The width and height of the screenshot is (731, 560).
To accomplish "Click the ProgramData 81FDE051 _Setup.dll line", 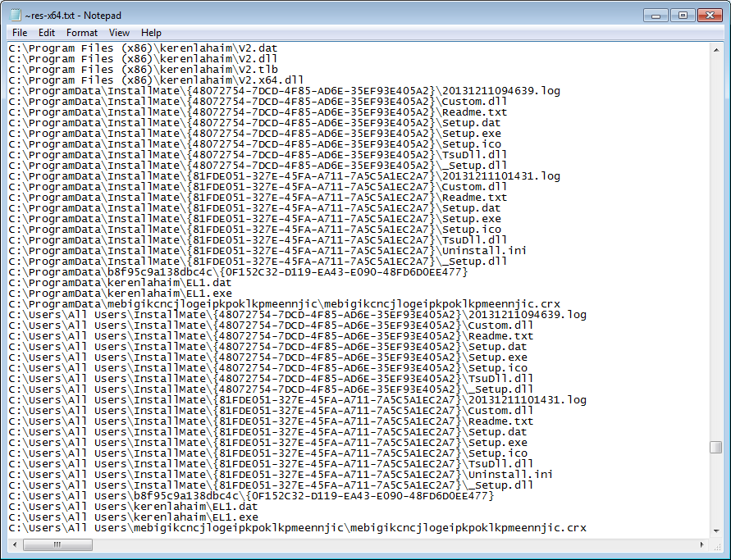I will pos(258,262).
